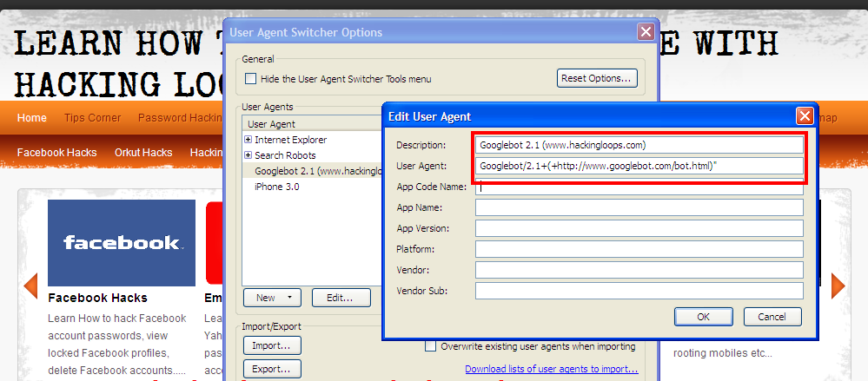This screenshot has width=868, height=381.
Task: Close the Edit User Agent dialog
Action: [x=805, y=116]
